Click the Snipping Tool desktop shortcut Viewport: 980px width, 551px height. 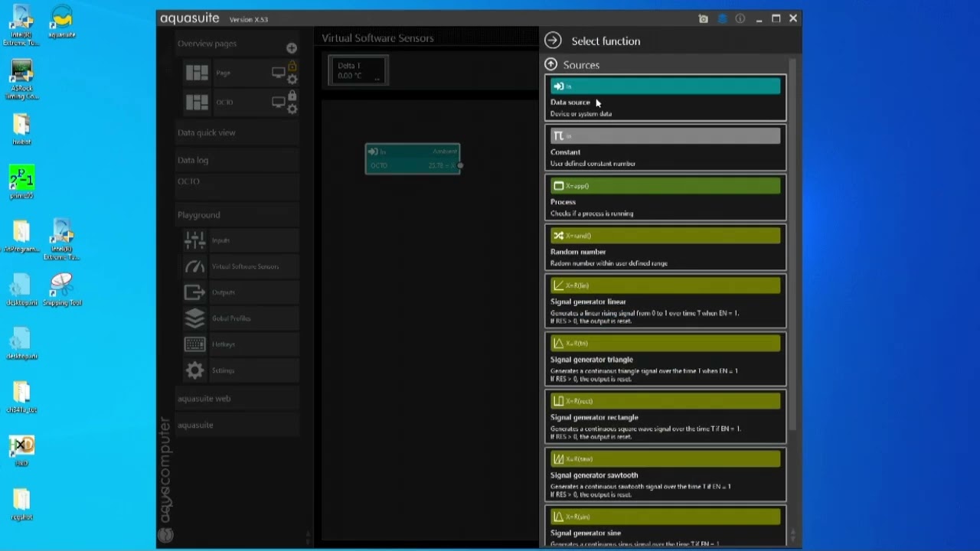[x=61, y=289]
